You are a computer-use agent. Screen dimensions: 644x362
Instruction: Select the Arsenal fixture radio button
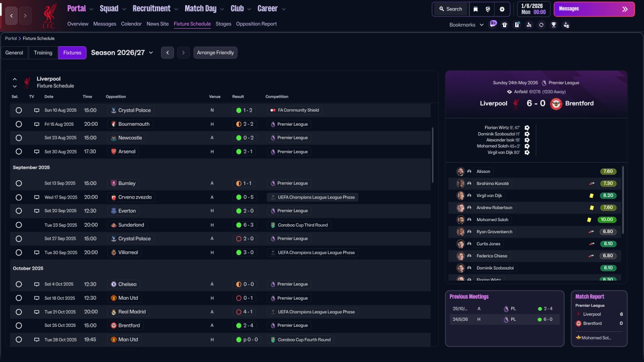point(19,152)
